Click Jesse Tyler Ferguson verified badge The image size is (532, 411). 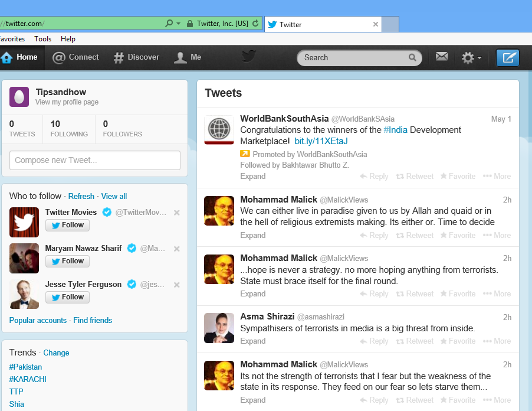[132, 284]
